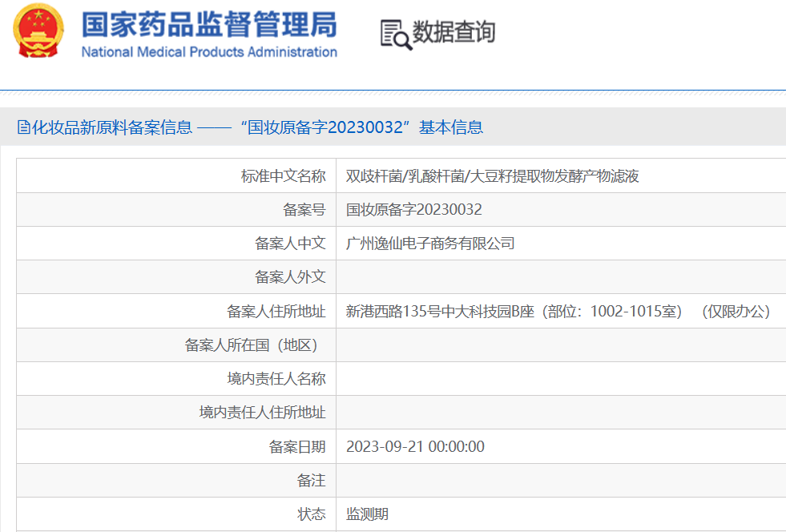Click the 国家药品监督管理局 title
Viewport: 786px width, 532px height.
tap(210, 25)
